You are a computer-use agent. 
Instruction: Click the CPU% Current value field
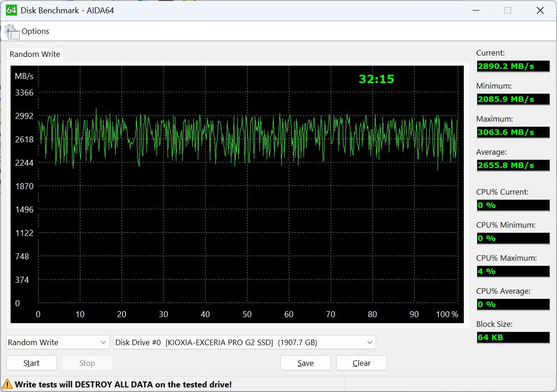point(513,205)
